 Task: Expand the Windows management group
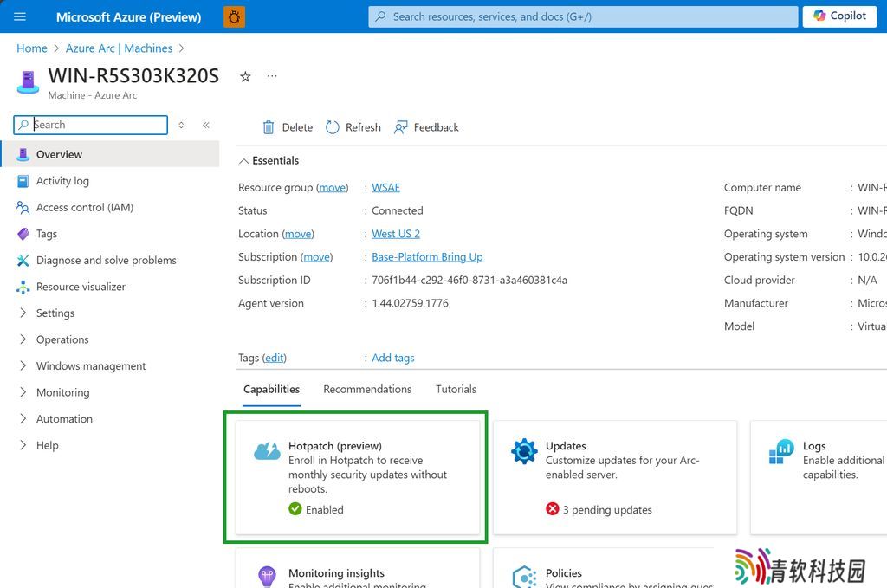(23, 365)
